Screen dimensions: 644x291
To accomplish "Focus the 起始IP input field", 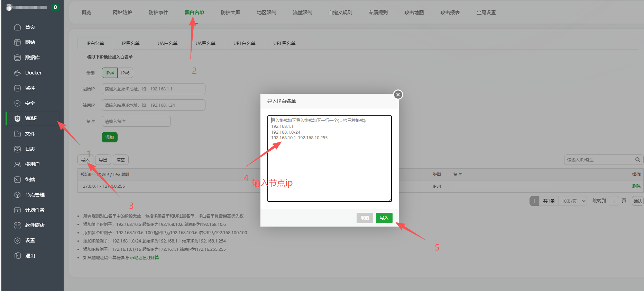I will click(x=154, y=89).
